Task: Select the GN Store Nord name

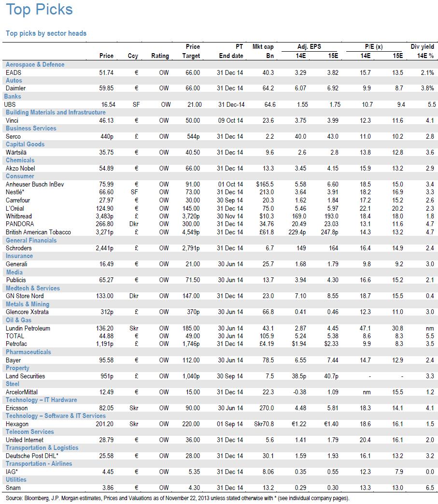Action: click(x=25, y=296)
